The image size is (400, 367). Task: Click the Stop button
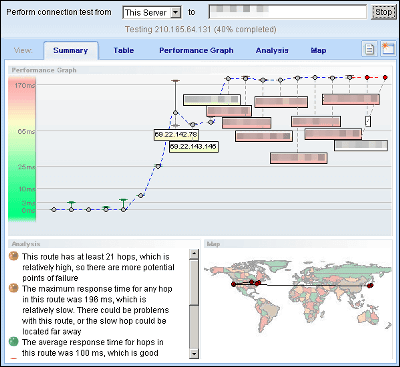pos(384,12)
